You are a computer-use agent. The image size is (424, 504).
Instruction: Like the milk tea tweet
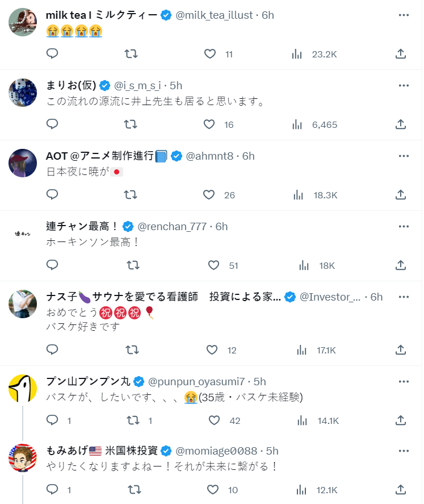tap(210, 54)
